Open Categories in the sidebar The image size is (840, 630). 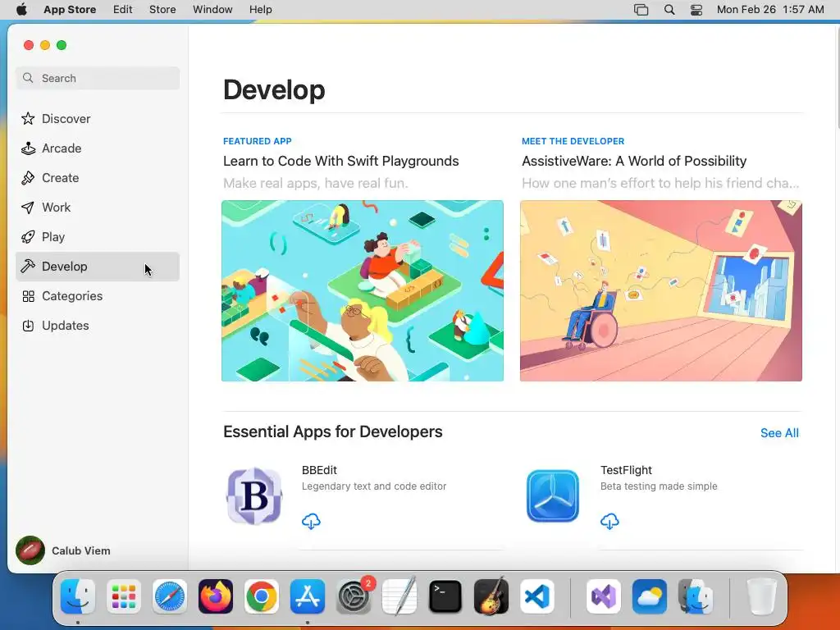(x=97, y=295)
